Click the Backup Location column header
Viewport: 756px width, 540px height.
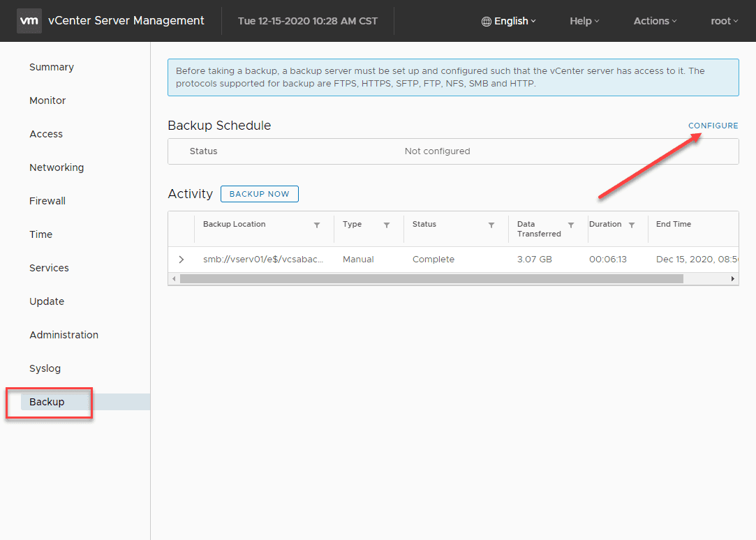pyautogui.click(x=235, y=224)
